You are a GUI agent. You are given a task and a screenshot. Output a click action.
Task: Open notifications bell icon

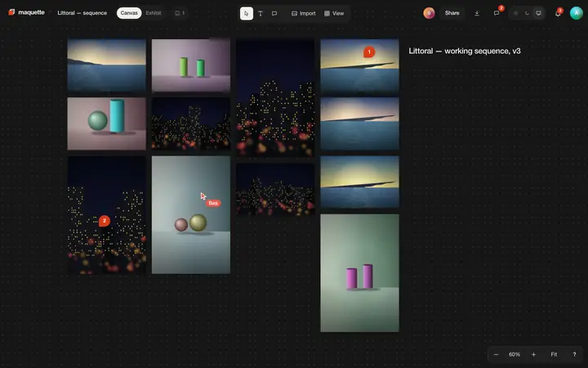tap(558, 14)
